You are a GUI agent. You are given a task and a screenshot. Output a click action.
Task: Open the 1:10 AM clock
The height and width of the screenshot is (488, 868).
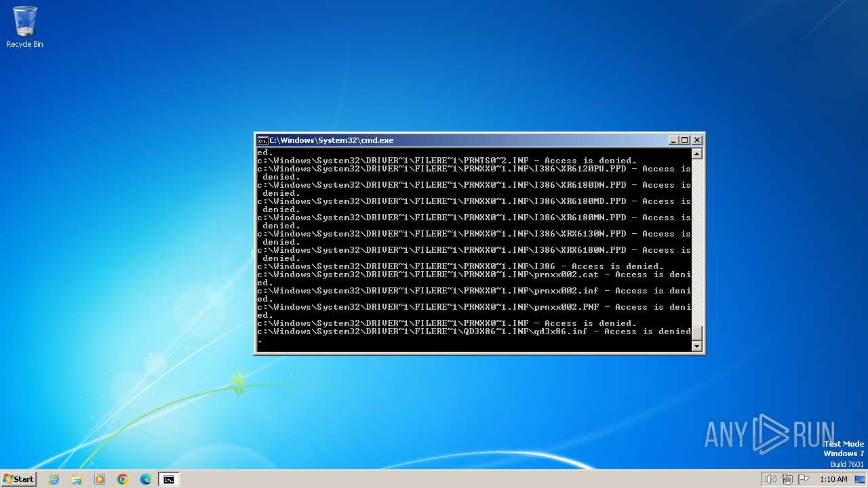pos(833,479)
